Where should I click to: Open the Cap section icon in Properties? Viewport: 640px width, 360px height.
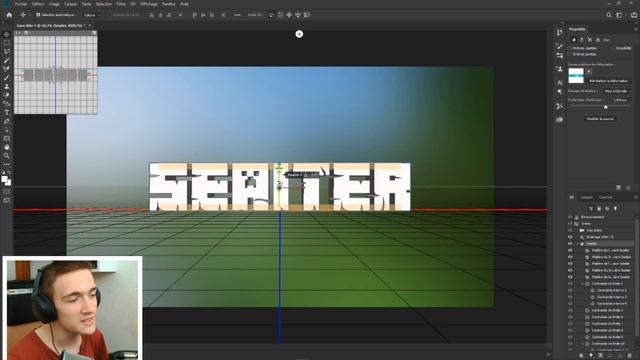click(590, 40)
